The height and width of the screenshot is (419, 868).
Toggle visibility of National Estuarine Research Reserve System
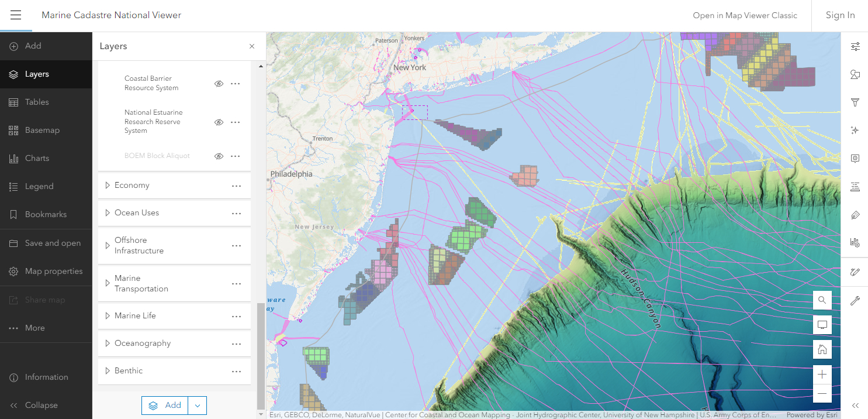219,122
